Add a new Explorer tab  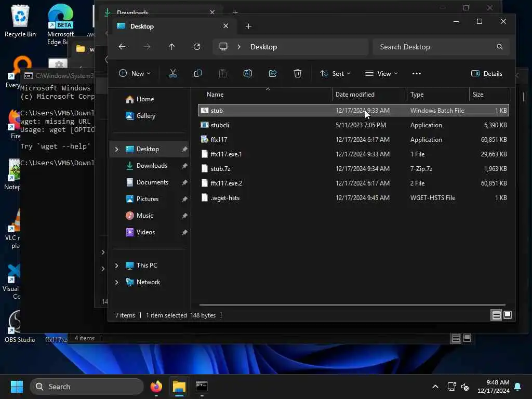click(248, 26)
